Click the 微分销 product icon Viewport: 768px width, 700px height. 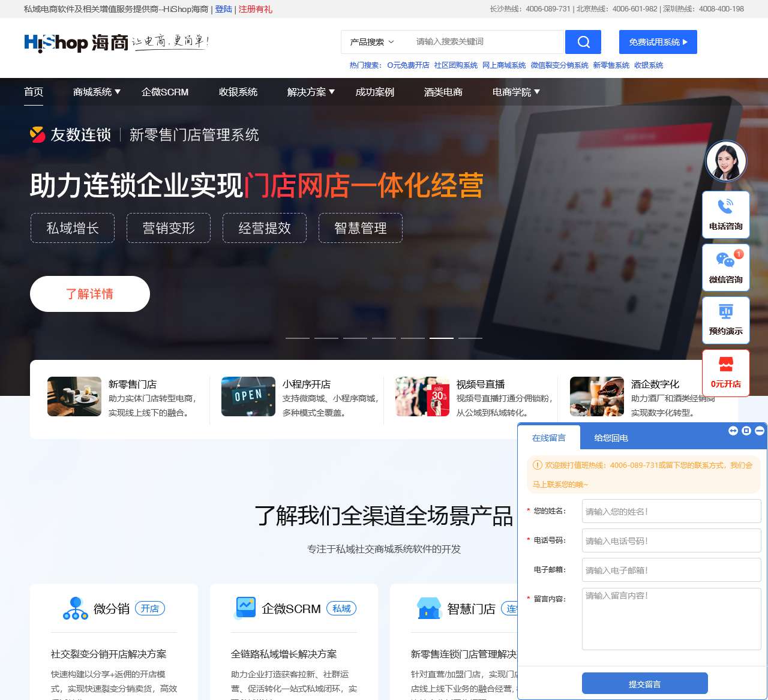pos(76,608)
